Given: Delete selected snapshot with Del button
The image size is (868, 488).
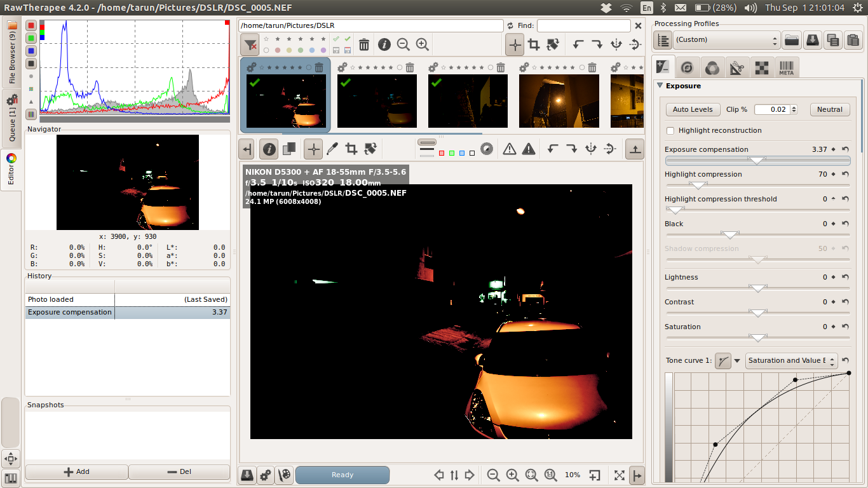Looking at the screenshot, I should pos(179,471).
